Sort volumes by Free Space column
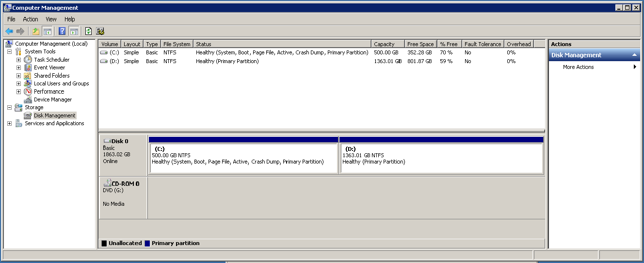The width and height of the screenshot is (644, 263). point(420,44)
